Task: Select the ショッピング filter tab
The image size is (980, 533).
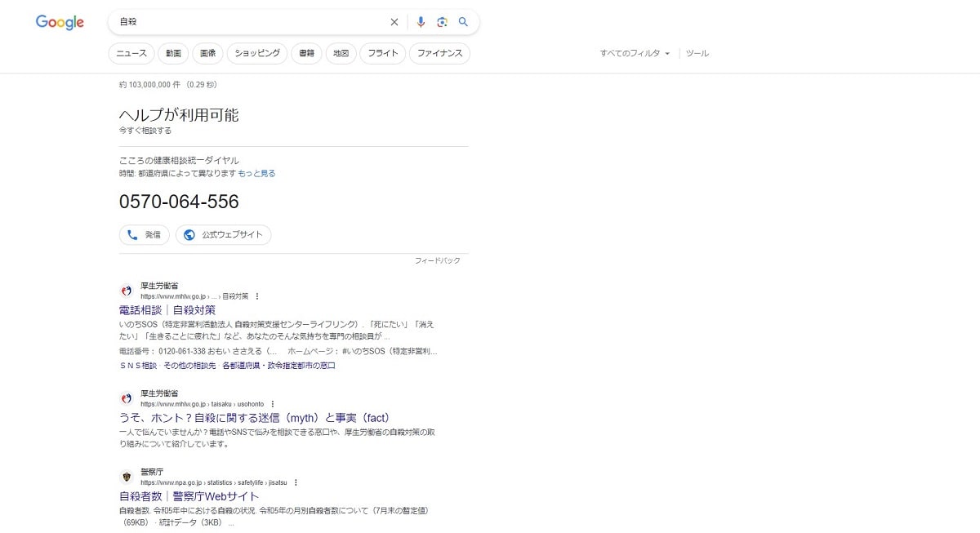Action: [257, 53]
